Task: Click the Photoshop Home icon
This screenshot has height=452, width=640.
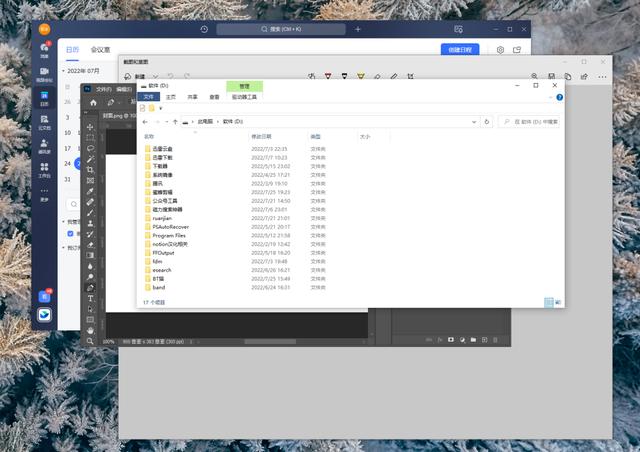Action: 93,102
